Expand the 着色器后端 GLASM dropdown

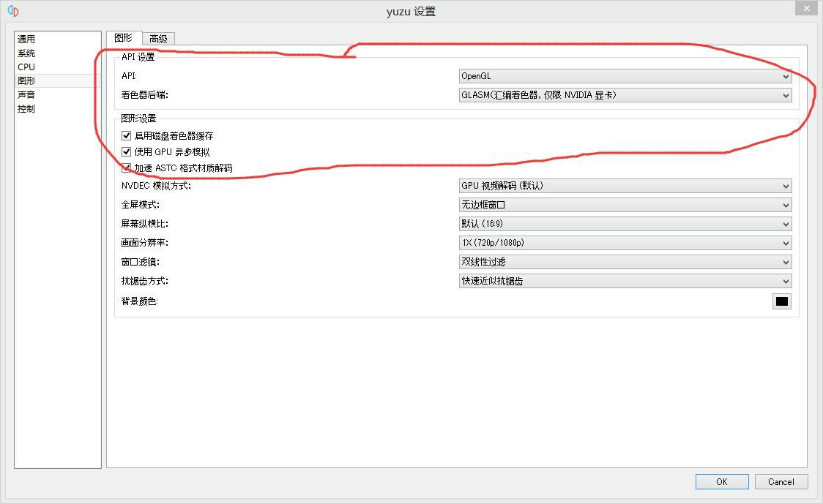(625, 95)
